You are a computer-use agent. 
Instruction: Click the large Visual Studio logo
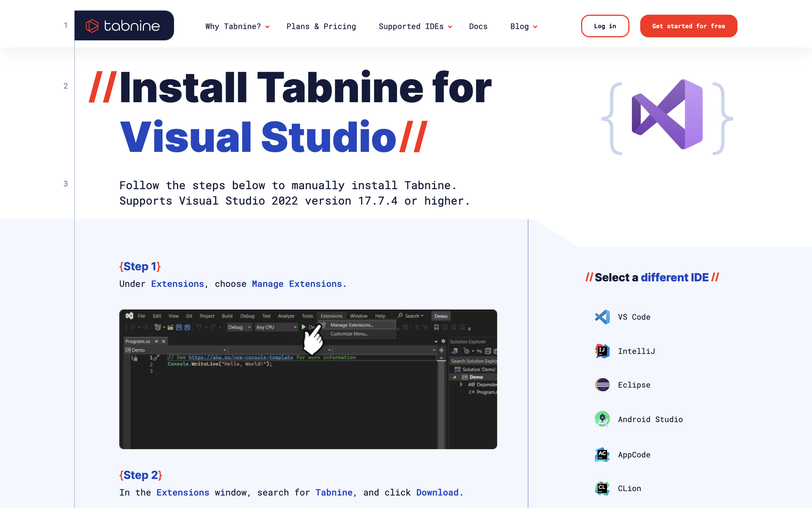(667, 114)
